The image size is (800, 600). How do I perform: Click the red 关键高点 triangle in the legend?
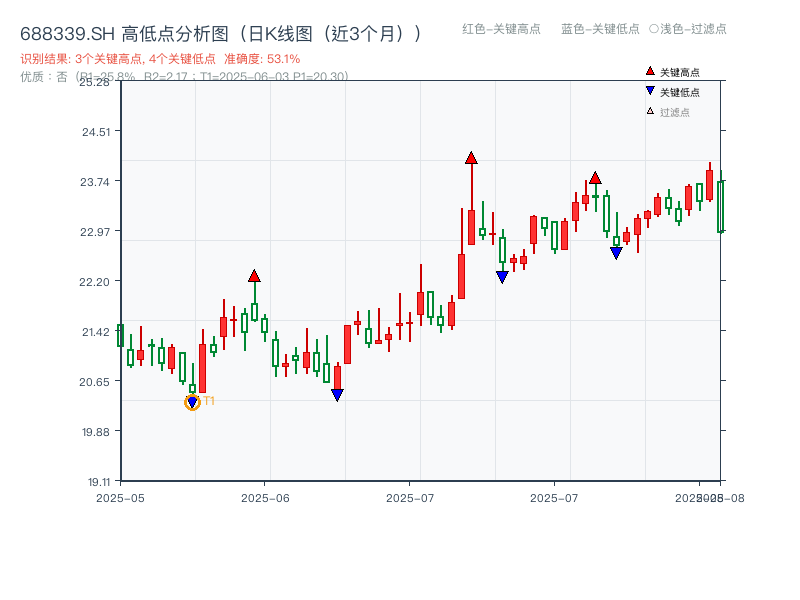click(650, 71)
